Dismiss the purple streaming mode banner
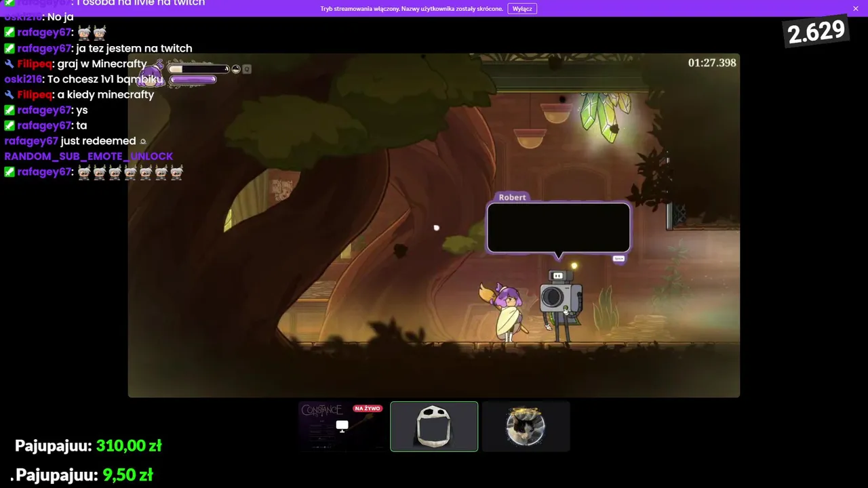The height and width of the screenshot is (488, 868). click(855, 9)
